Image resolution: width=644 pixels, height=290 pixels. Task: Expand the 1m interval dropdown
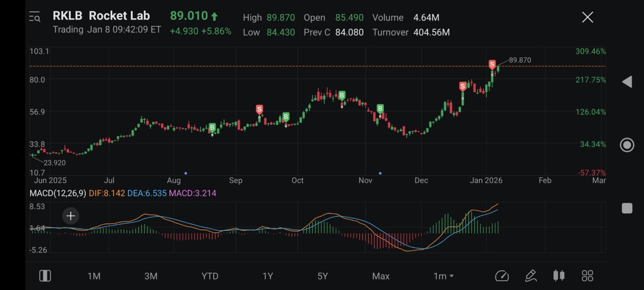(x=444, y=276)
